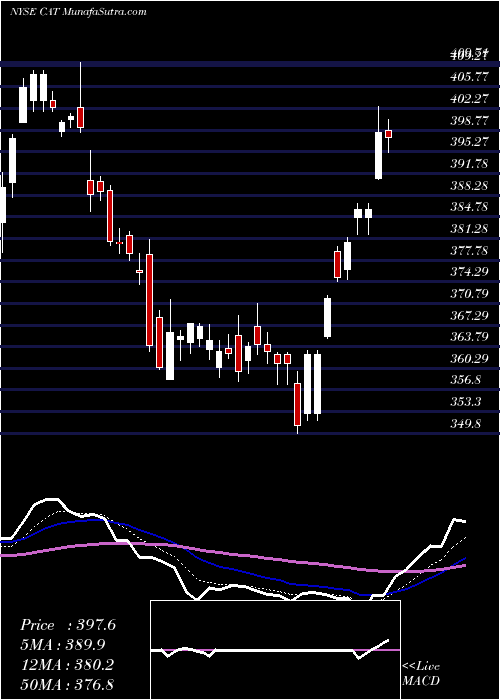500x700 pixels.
Task: Click the 50MA : 376.8 value
Action: (x=67, y=684)
